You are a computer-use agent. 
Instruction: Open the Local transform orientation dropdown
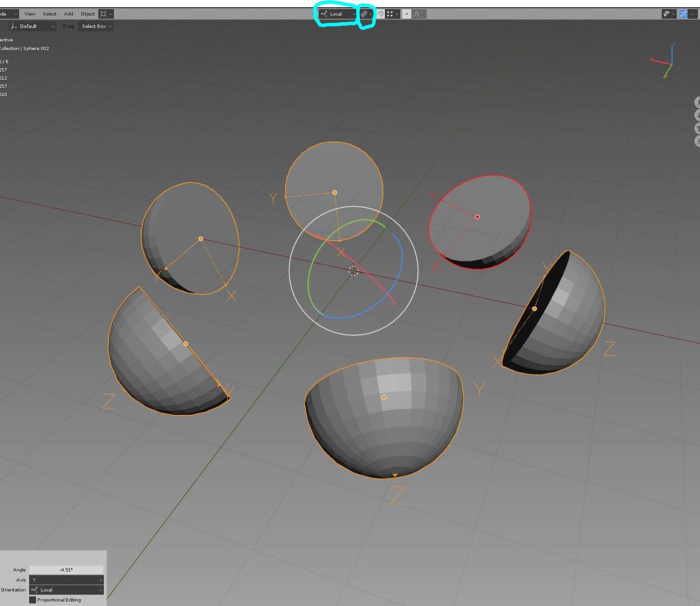click(x=338, y=14)
